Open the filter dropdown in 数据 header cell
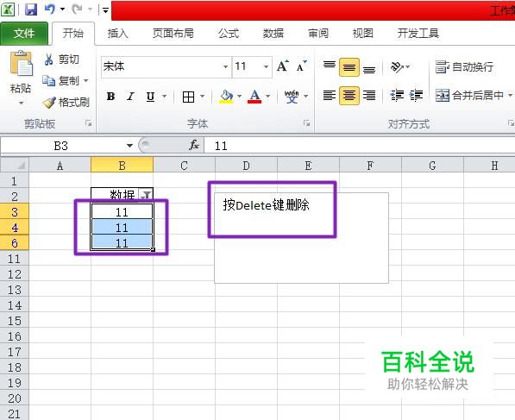Screen dimensions: 515x420 [x=146, y=195]
